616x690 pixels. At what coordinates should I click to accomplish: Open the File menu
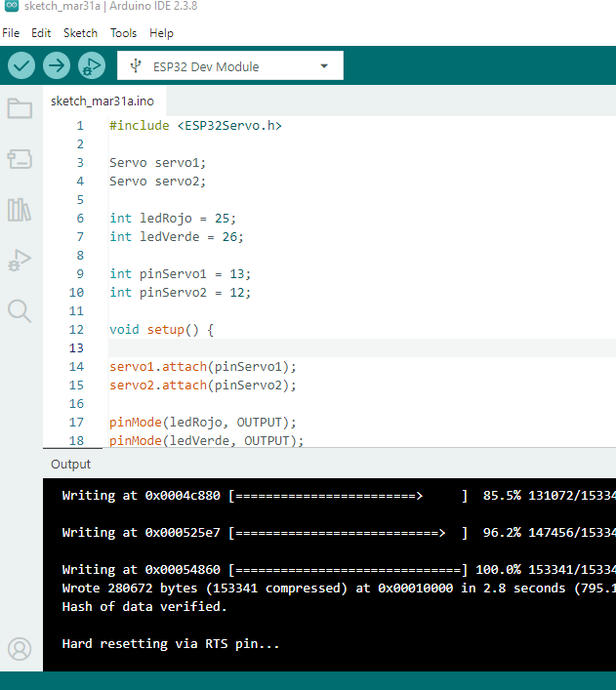click(x=11, y=33)
